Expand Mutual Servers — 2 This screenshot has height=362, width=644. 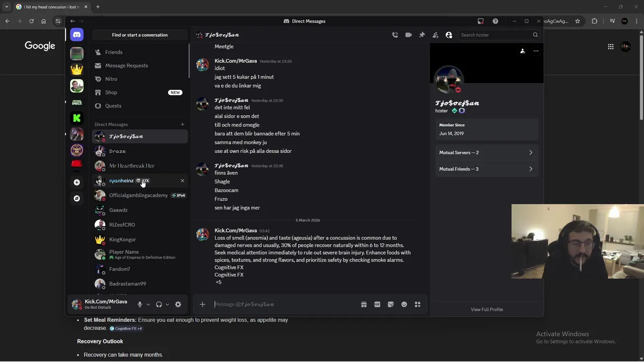click(x=486, y=152)
